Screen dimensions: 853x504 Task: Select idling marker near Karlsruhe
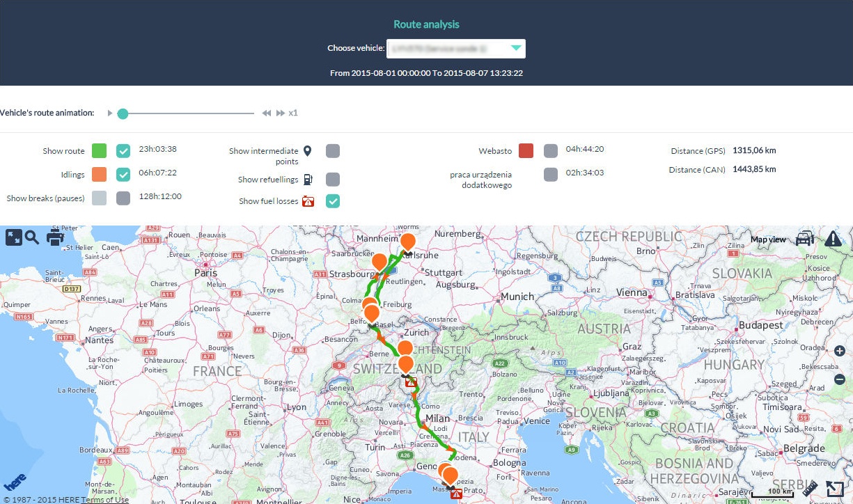pos(408,242)
